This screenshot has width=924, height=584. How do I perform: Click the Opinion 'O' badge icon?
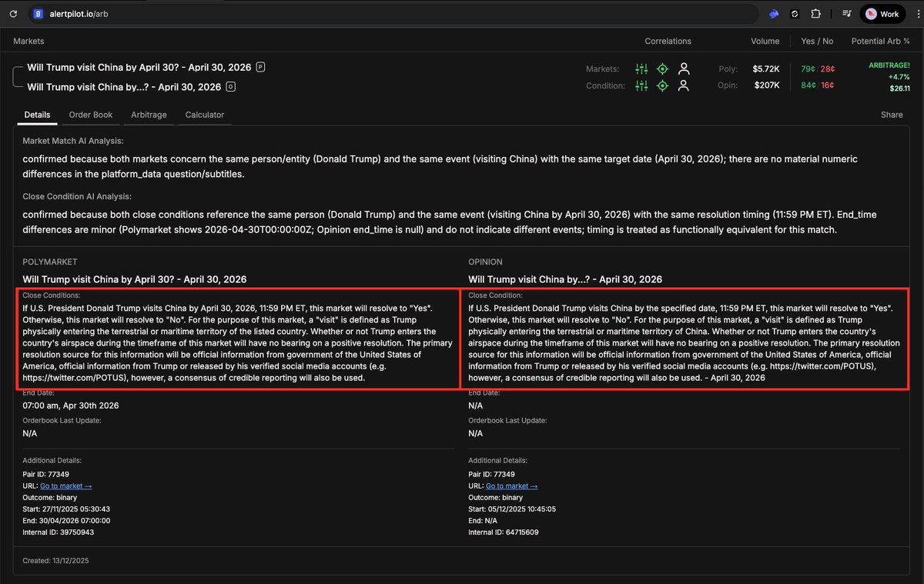tap(231, 87)
